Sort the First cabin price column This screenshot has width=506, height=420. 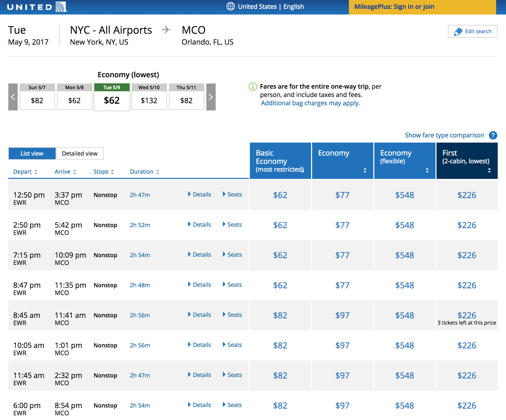pyautogui.click(x=489, y=170)
